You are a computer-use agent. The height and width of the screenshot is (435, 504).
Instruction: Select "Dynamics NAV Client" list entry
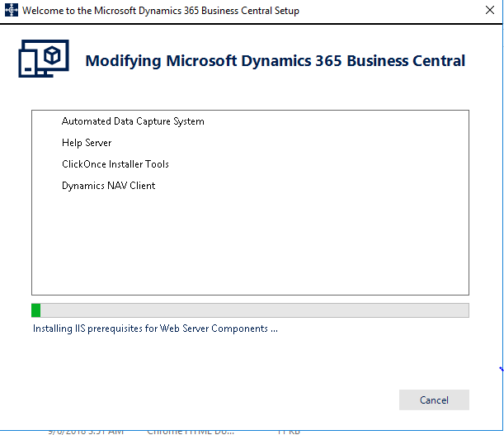click(108, 186)
